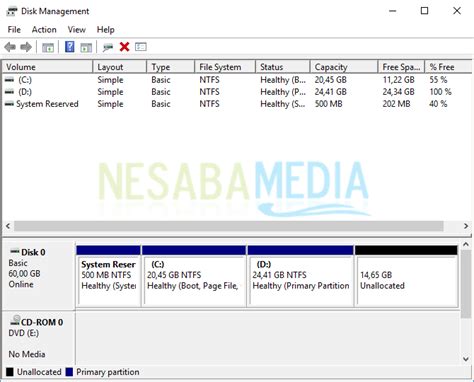Click the Show/Hide Action Pane icon
Screen dimensions: 474x382
point(86,47)
